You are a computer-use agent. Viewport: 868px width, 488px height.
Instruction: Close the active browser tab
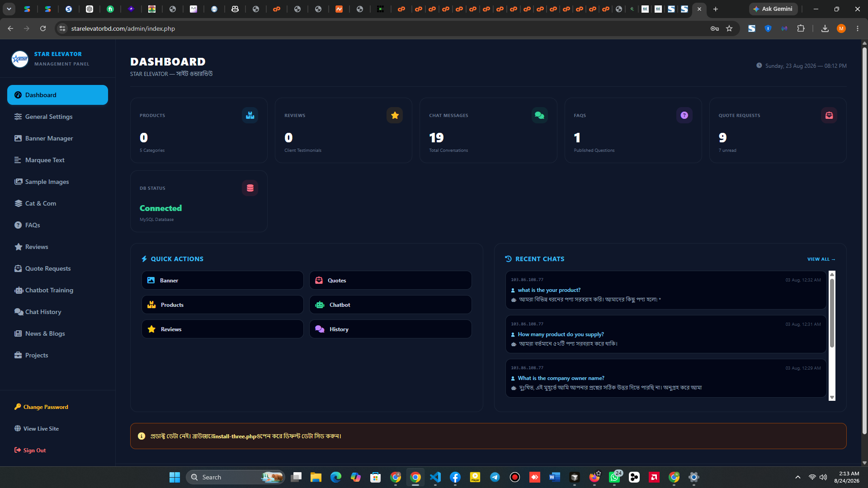point(699,9)
